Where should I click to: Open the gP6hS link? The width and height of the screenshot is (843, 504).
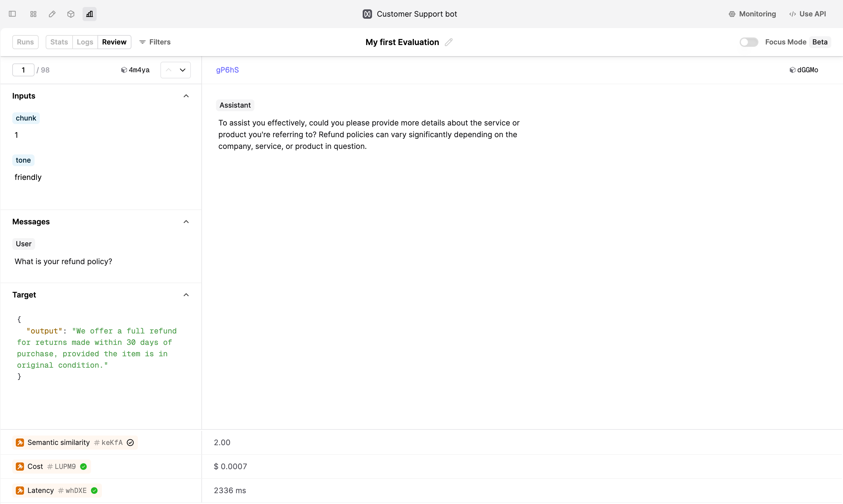[227, 70]
